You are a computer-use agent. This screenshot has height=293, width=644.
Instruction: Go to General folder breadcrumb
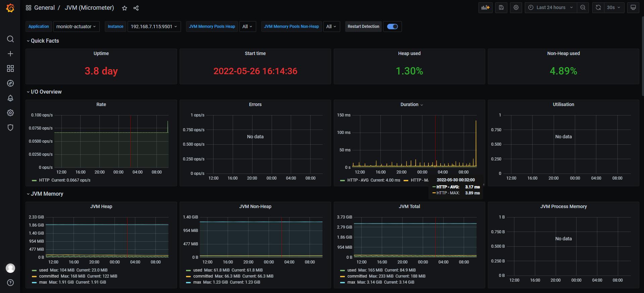(44, 8)
